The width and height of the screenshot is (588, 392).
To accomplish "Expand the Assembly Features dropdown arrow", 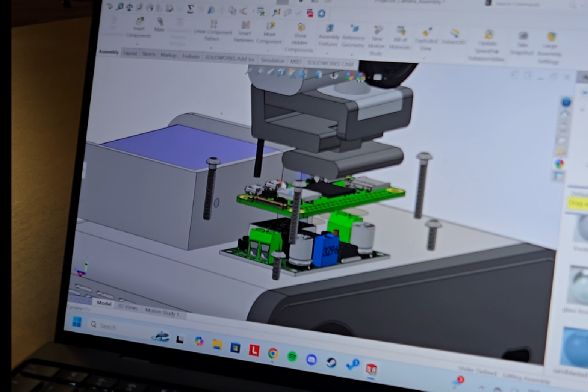I will 327,54.
